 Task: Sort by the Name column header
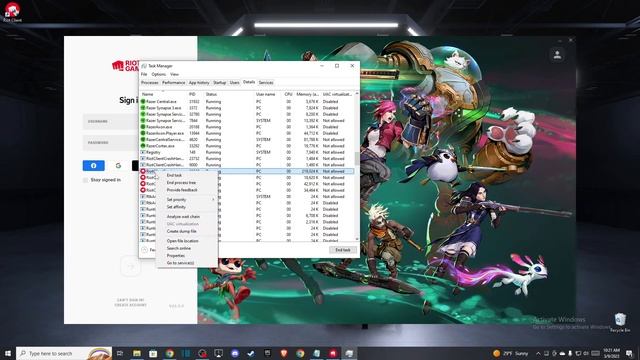[x=163, y=94]
